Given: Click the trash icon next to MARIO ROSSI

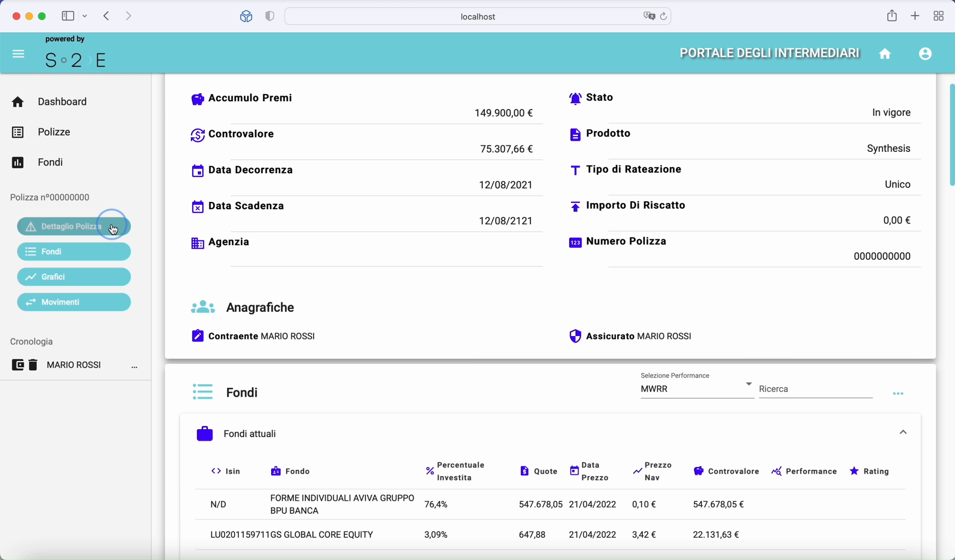Looking at the screenshot, I should [32, 365].
